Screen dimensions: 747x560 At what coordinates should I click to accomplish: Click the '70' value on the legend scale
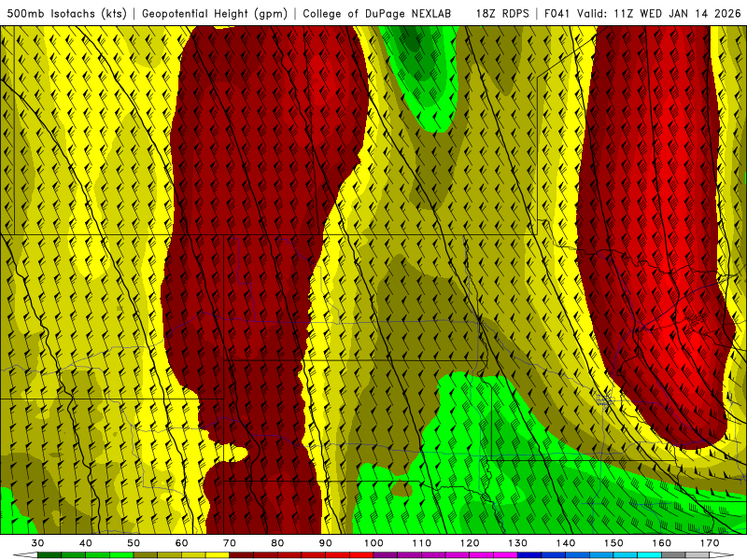pos(230,543)
